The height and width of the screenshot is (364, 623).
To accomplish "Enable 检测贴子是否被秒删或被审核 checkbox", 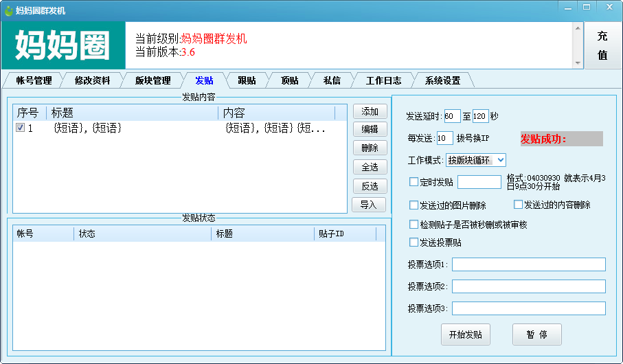I will pos(414,224).
